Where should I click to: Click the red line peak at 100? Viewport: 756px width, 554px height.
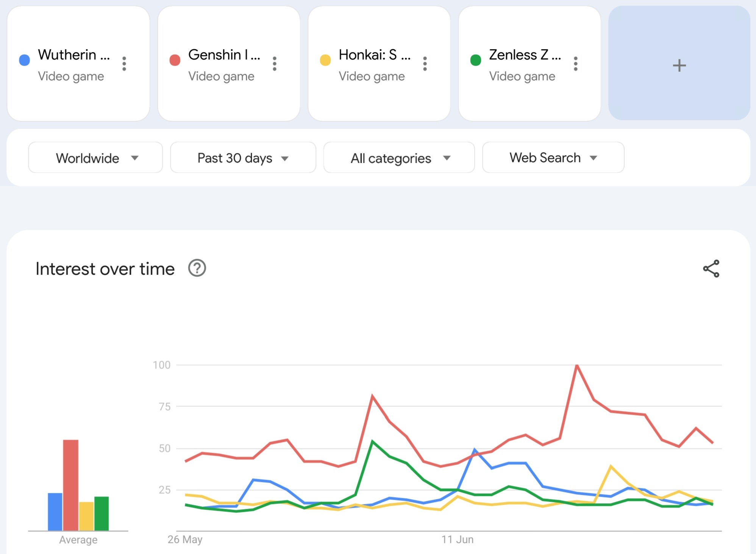point(576,366)
